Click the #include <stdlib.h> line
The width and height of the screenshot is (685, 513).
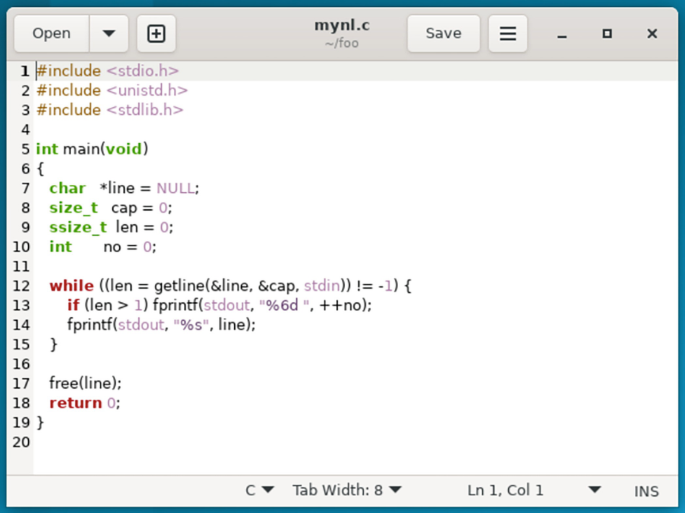tap(110, 110)
